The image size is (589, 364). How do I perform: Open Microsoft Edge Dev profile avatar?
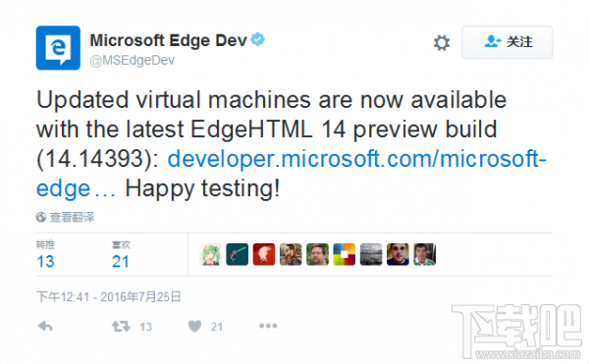pos(58,48)
